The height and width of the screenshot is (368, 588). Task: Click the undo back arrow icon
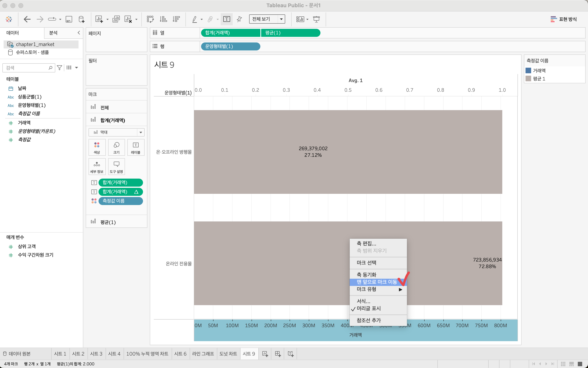click(27, 19)
